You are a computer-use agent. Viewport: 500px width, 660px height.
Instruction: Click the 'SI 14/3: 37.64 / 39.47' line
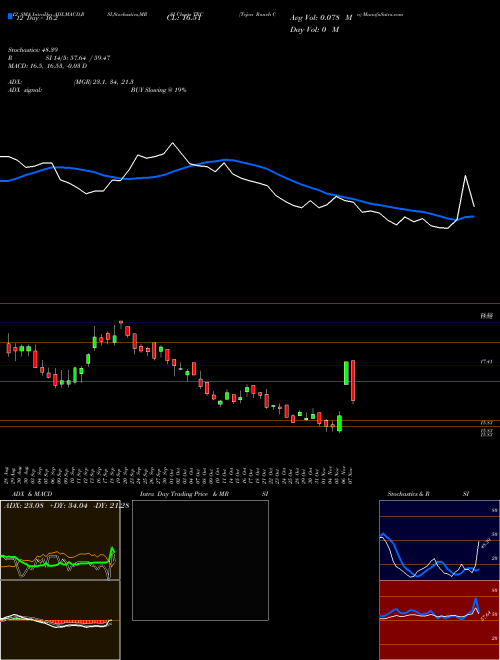(78, 58)
